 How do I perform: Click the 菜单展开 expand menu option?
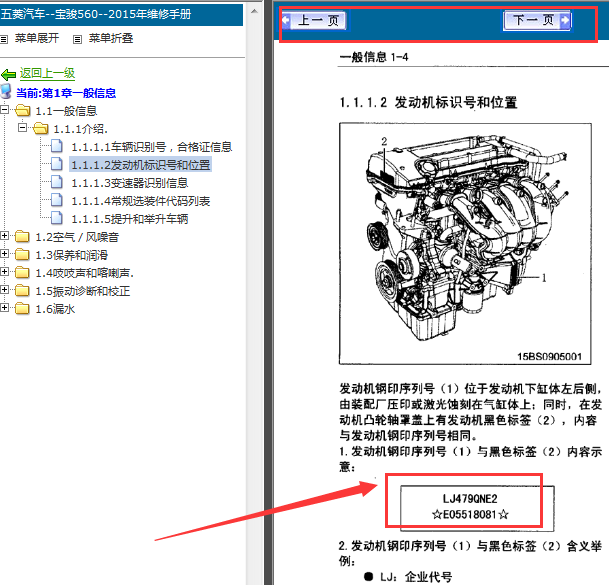[37, 38]
